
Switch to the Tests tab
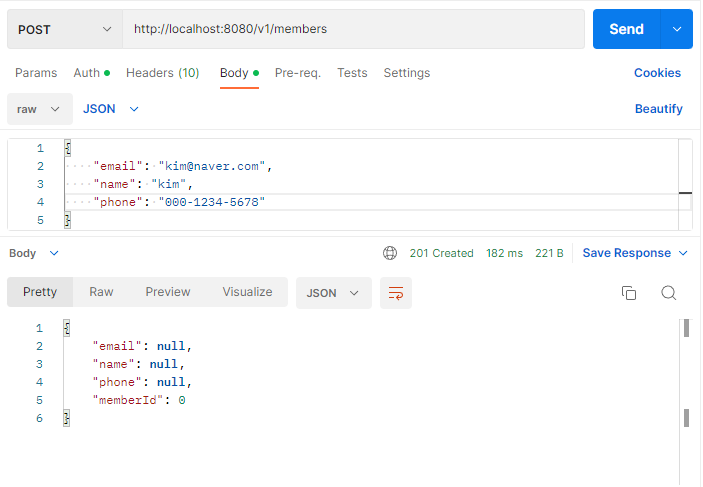(x=352, y=73)
